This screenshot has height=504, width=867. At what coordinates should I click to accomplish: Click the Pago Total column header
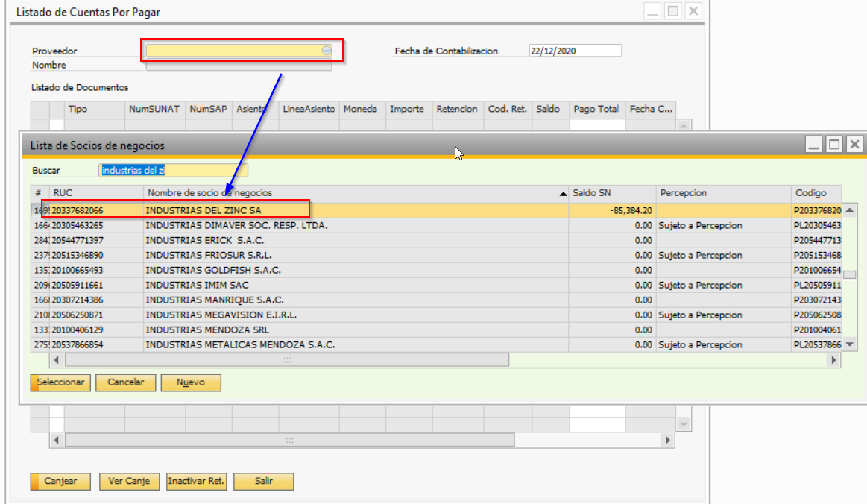(596, 110)
